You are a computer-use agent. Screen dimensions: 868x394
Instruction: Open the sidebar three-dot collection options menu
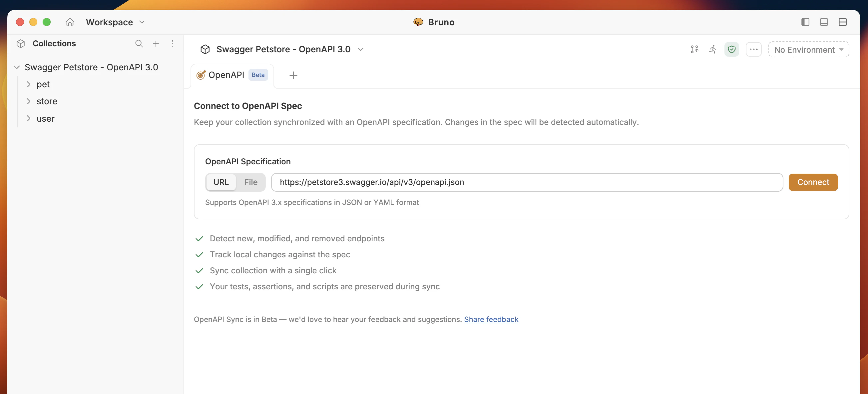tap(173, 44)
